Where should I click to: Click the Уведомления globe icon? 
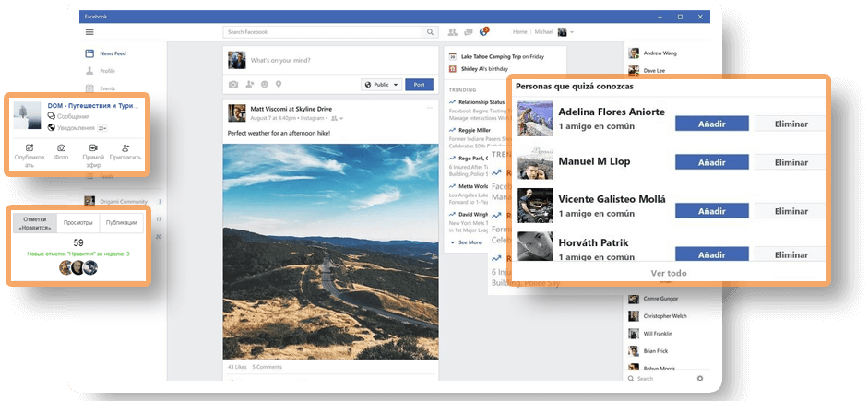click(x=52, y=128)
